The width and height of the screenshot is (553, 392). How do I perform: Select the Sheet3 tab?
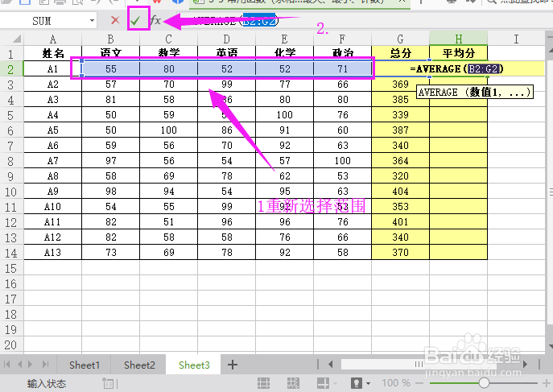coord(194,365)
